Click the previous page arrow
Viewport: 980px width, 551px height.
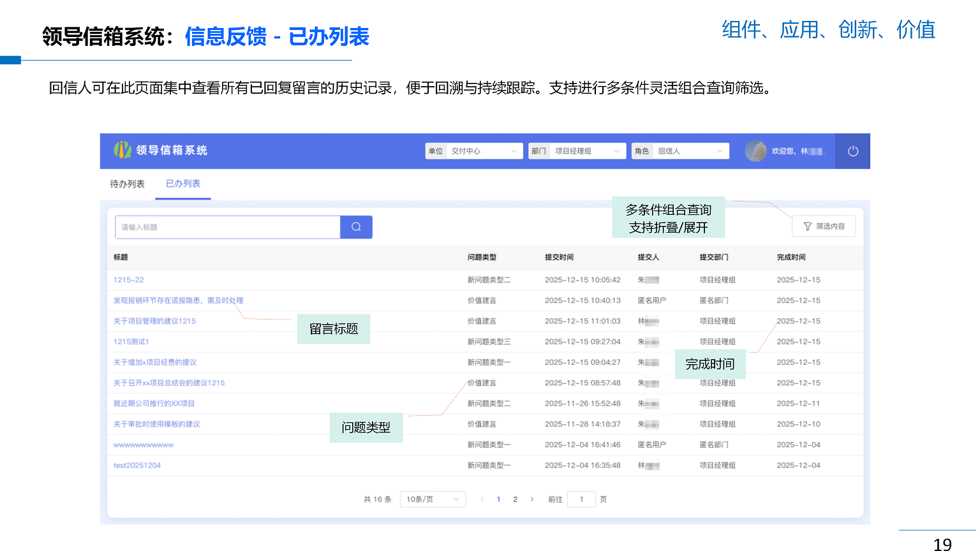482,499
